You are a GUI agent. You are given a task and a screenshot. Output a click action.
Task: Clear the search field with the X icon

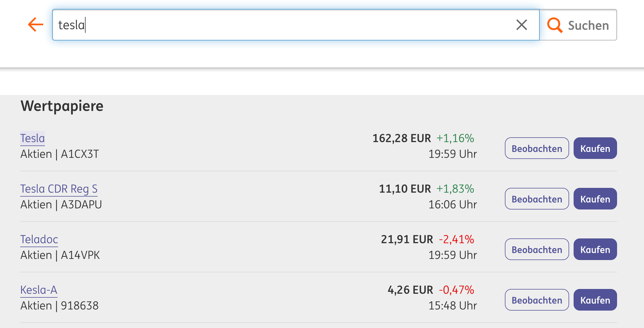pyautogui.click(x=521, y=25)
